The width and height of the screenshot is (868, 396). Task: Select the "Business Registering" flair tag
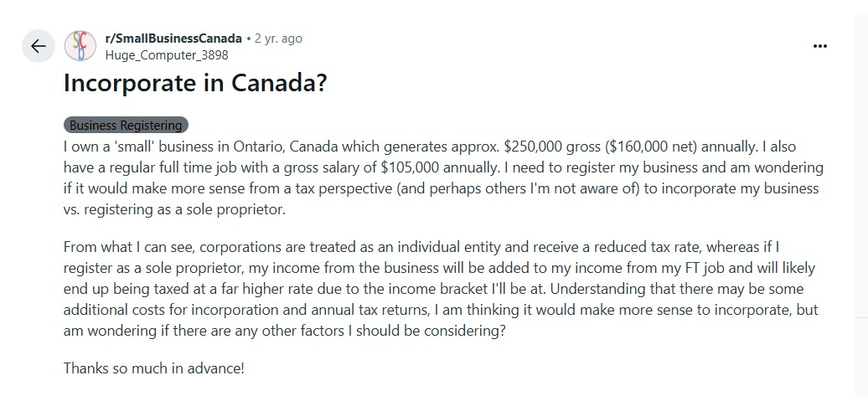126,126
